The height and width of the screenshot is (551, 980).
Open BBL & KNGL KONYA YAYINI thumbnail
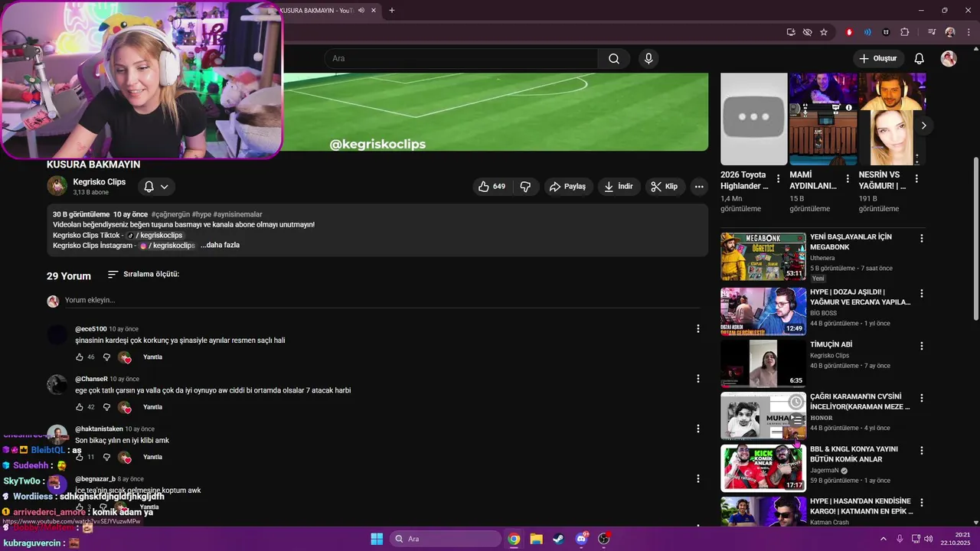(x=763, y=468)
